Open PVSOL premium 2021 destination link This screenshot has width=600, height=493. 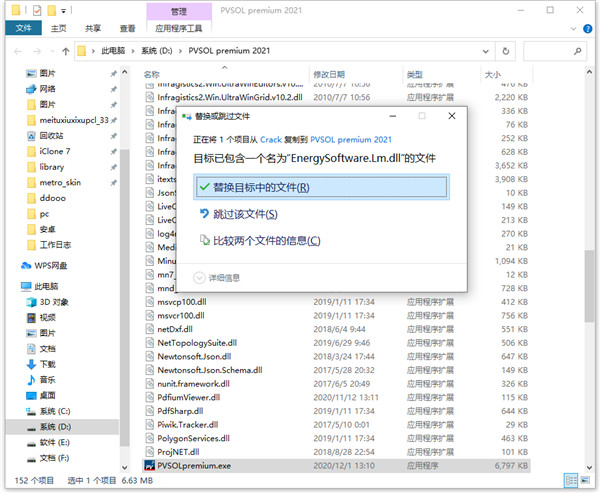point(351,140)
